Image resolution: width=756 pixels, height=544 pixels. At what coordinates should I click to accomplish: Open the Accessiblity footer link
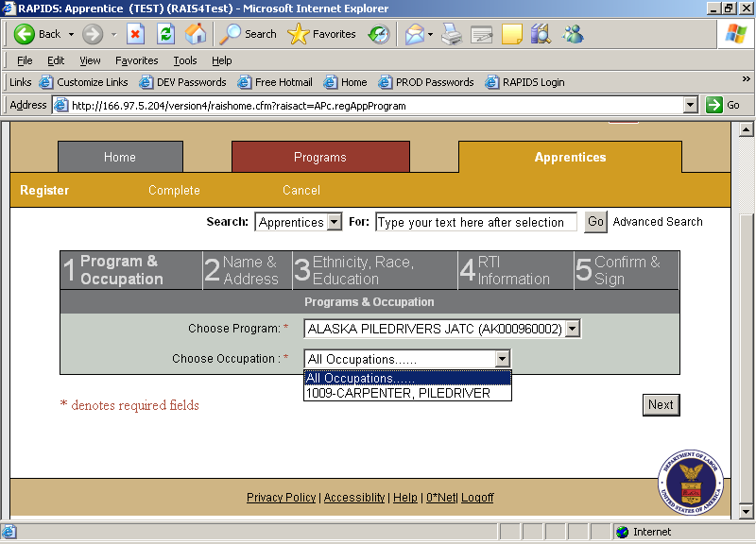[354, 498]
